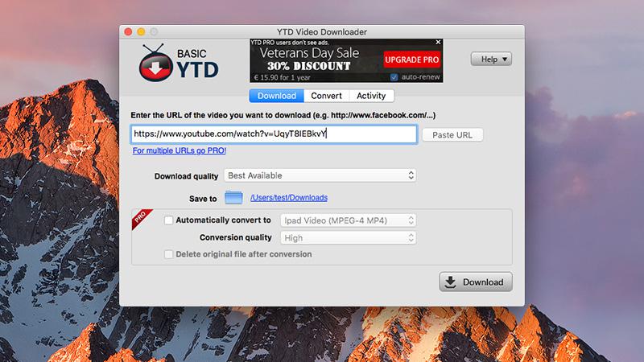Open the Conversion quality High dropdown
644x362 pixels.
click(x=349, y=237)
